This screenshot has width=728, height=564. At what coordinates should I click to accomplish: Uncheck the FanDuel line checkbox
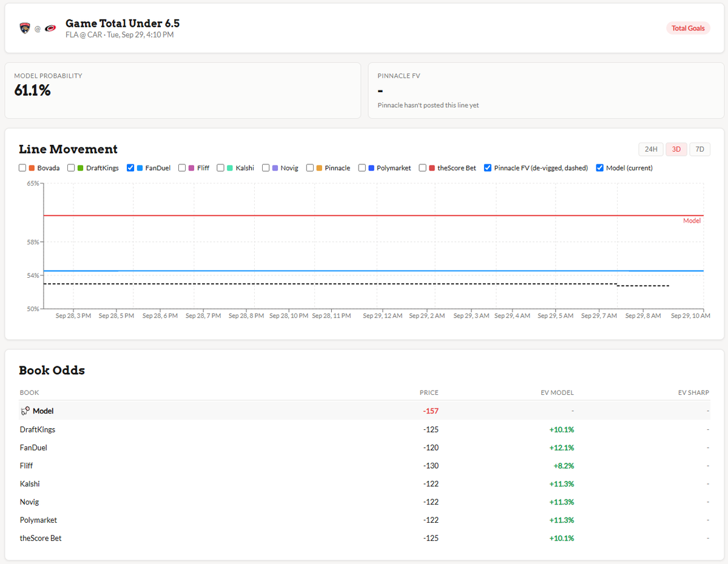(x=130, y=168)
